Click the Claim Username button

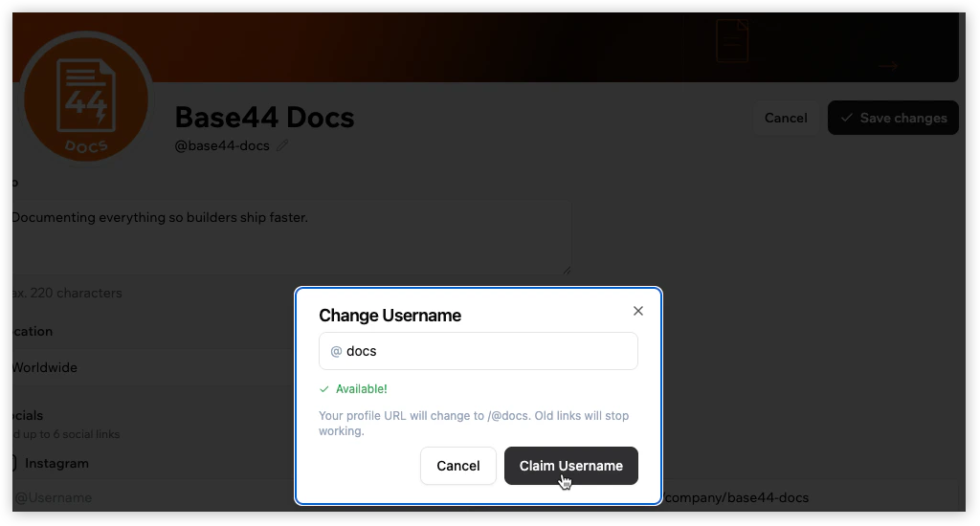[570, 466]
